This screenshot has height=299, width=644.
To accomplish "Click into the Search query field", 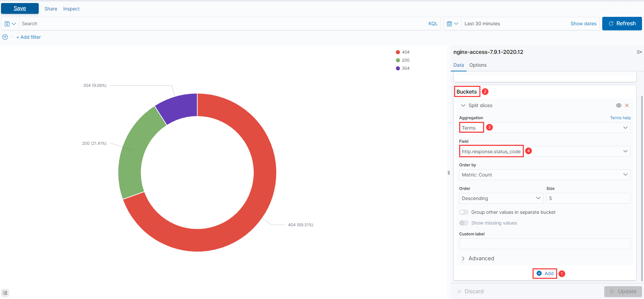I will click(222, 24).
